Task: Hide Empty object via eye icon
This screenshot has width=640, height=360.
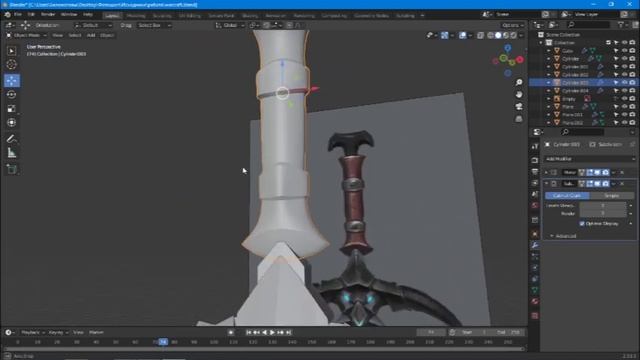Action: [x=624, y=99]
